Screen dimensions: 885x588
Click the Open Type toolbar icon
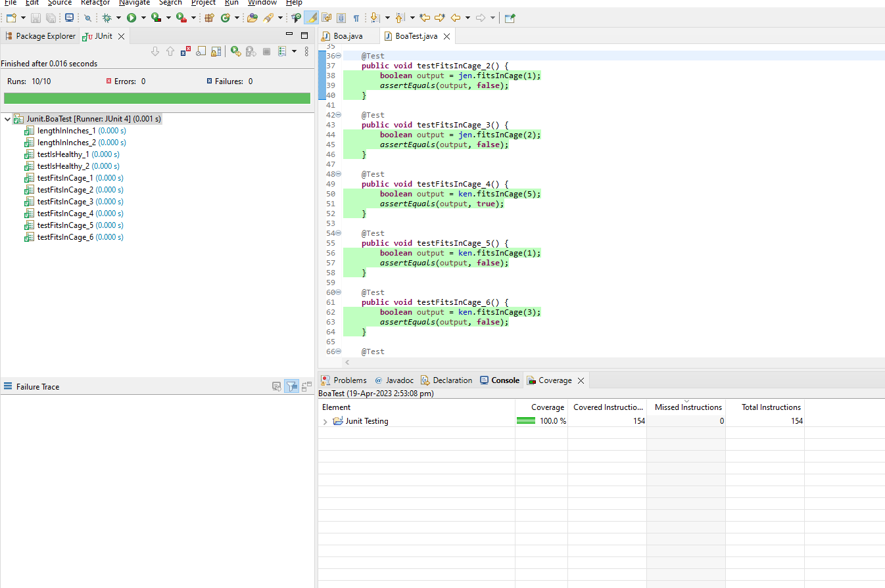252,18
